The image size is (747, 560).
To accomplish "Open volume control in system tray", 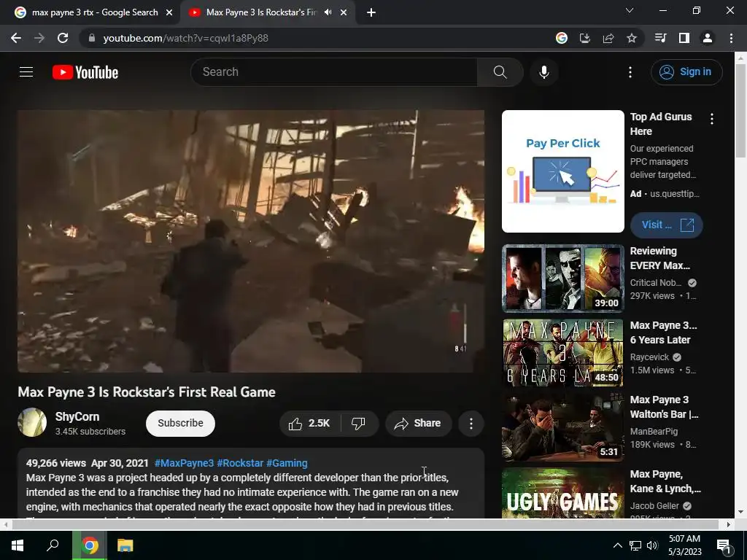I will coord(652,545).
